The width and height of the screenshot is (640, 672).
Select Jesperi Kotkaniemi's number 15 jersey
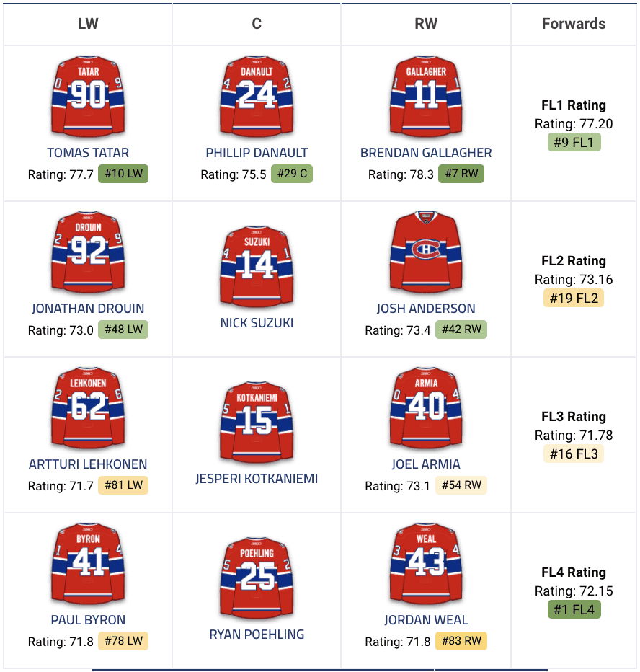click(257, 423)
